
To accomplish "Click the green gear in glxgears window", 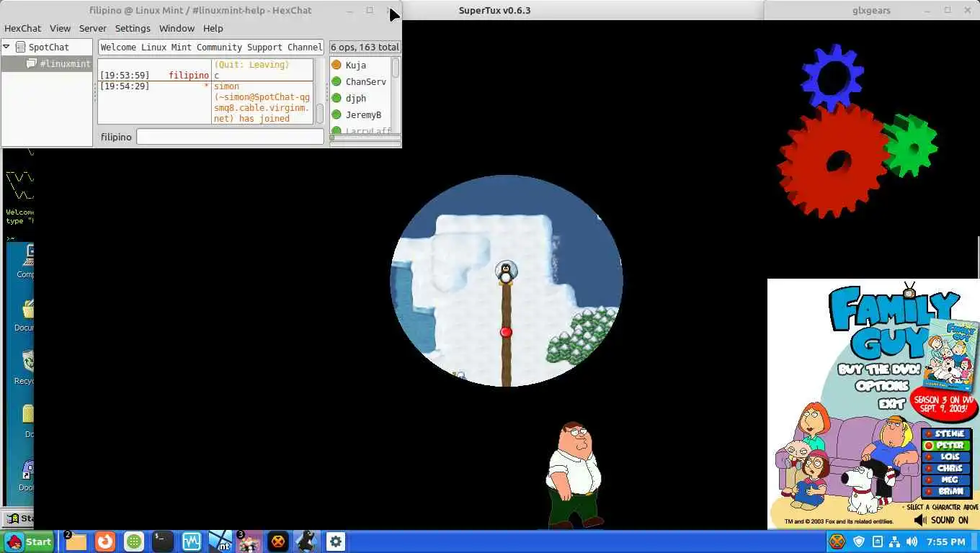I will coord(911,145).
